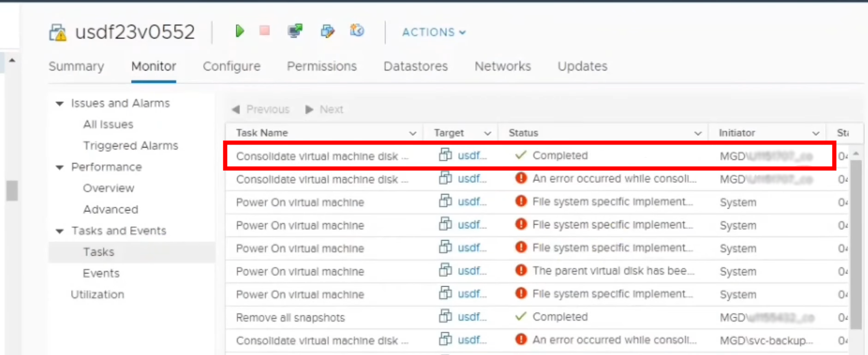Viewport: 868px width, 355px height.
Task: Open the Datastores tab
Action: click(415, 66)
